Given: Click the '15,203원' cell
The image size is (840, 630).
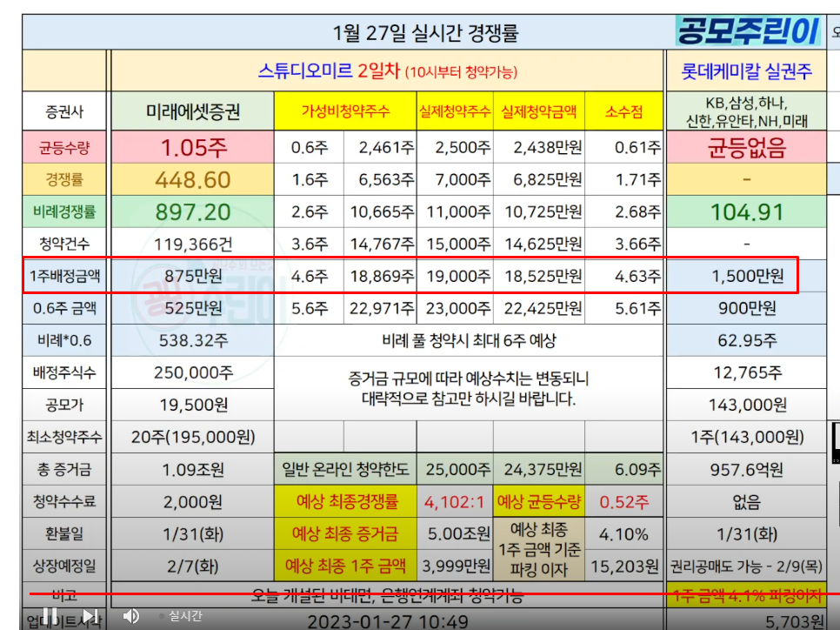Looking at the screenshot, I should pos(624,566).
